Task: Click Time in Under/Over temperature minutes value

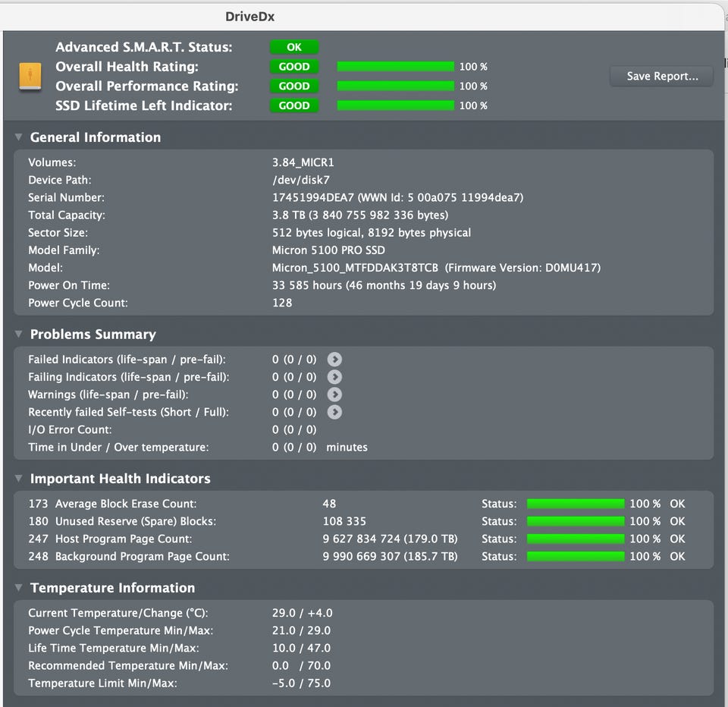Action: [x=320, y=448]
